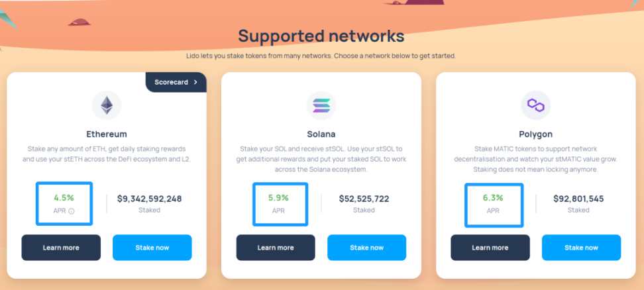
Task: Click the Supported networks heading
Action: (x=321, y=36)
